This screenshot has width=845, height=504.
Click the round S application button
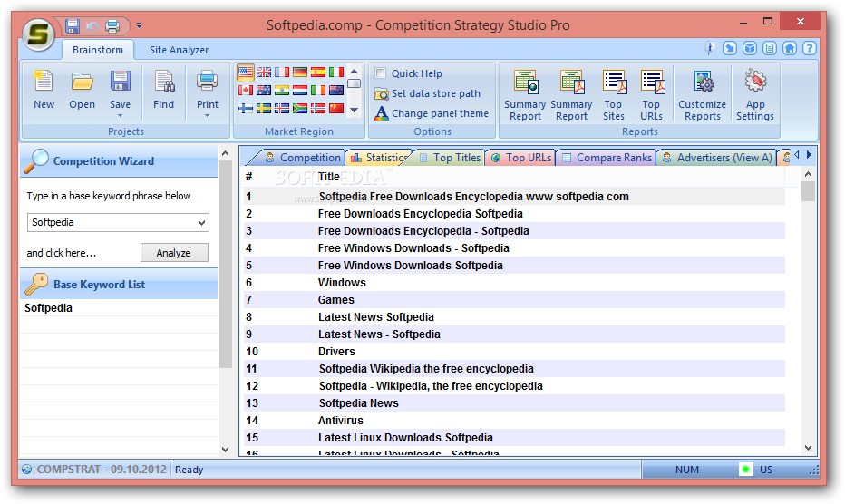(x=38, y=34)
